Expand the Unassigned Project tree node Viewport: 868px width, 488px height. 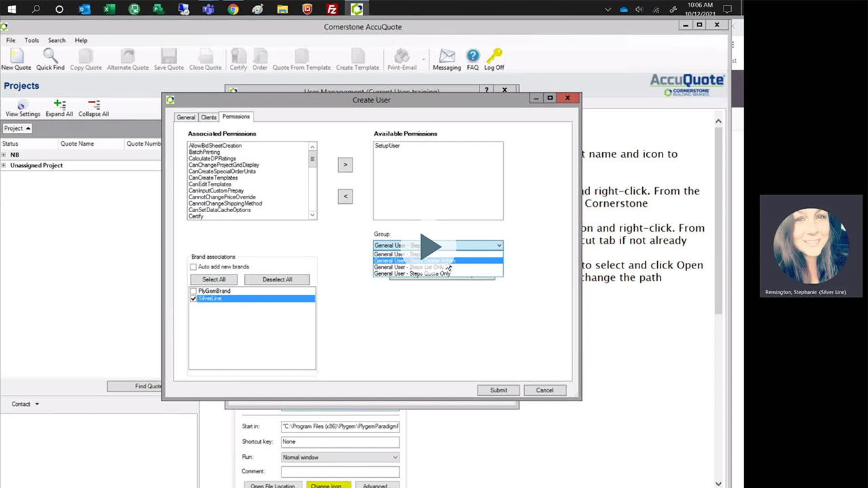tap(3, 165)
